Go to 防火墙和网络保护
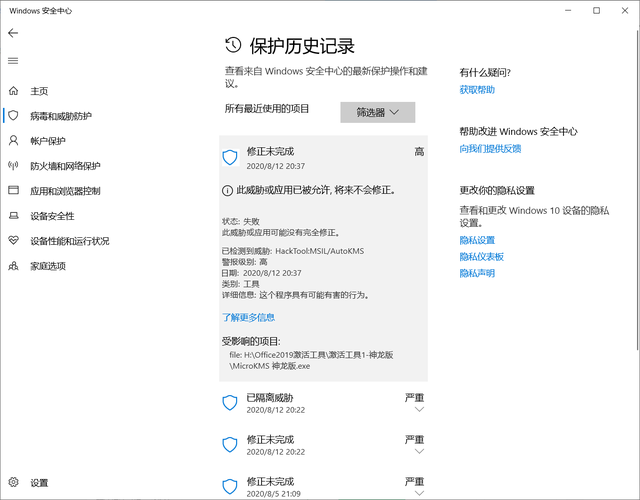The height and width of the screenshot is (500, 640). 65,166
